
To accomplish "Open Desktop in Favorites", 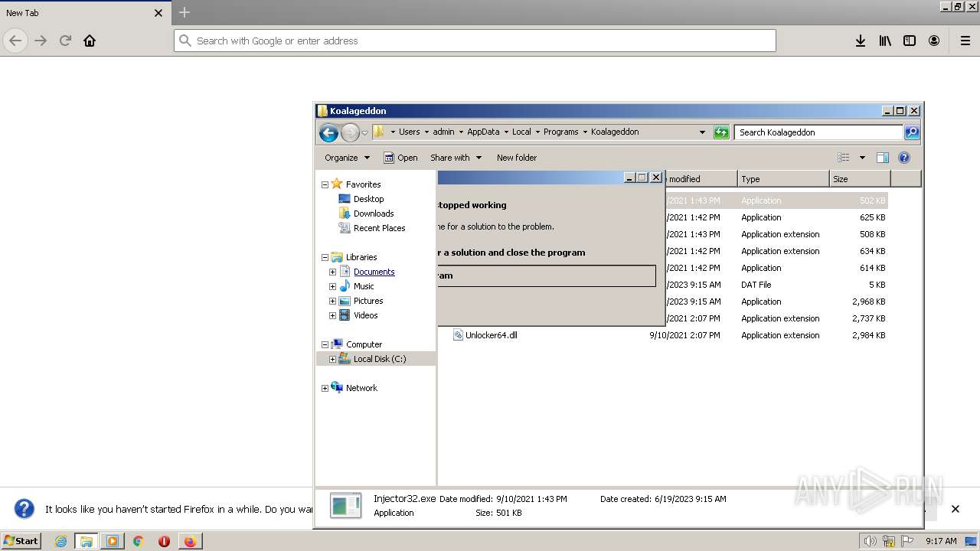I will coord(368,199).
